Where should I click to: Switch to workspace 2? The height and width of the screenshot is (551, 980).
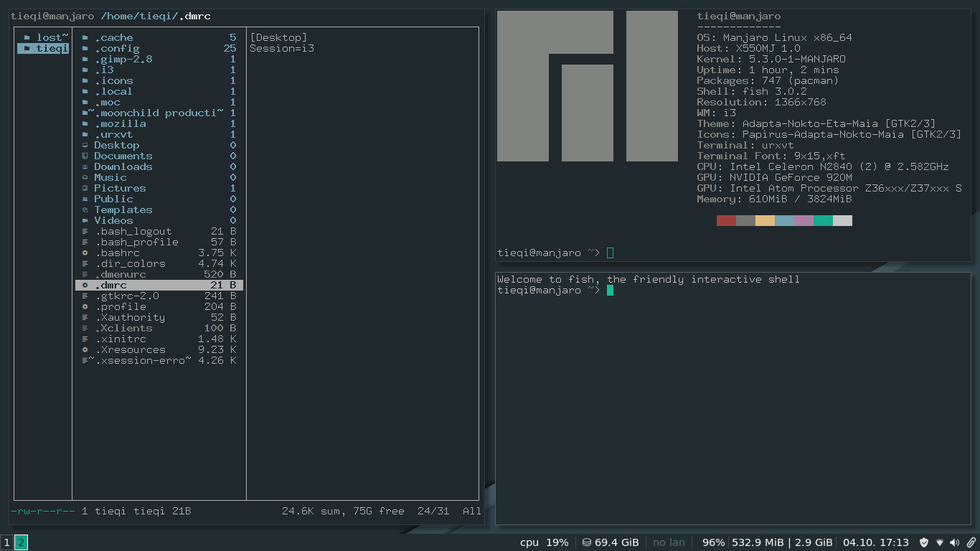point(21,542)
